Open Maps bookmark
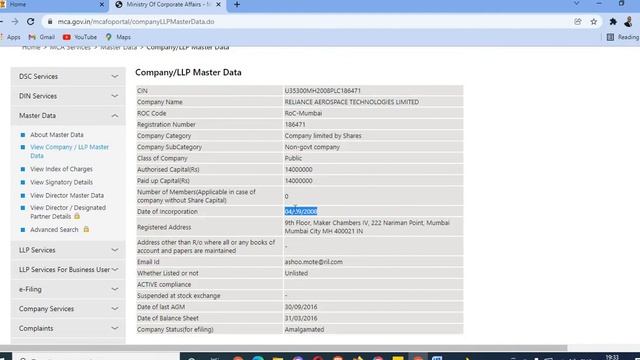The width and height of the screenshot is (640, 360). [118, 37]
